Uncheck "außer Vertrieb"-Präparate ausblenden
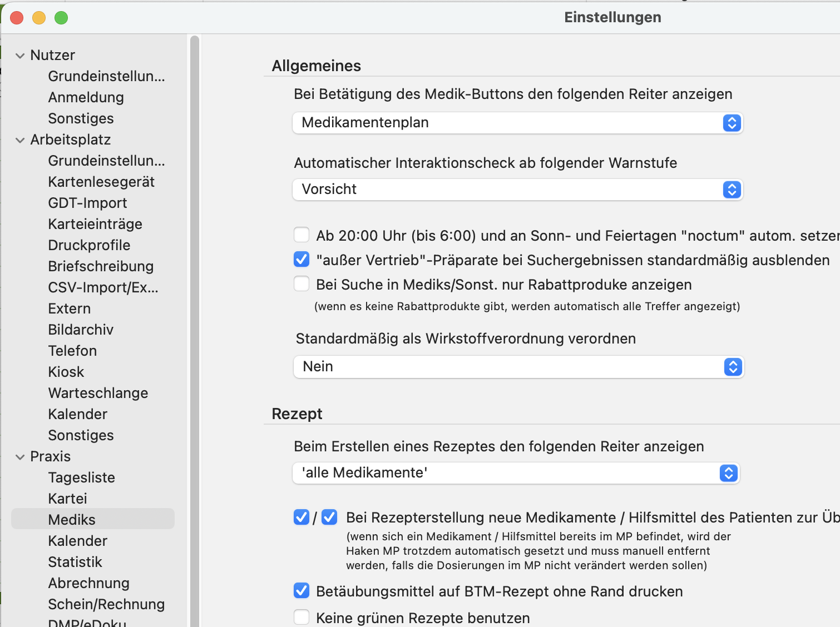Viewport: 840px width, 627px height. coord(302,259)
